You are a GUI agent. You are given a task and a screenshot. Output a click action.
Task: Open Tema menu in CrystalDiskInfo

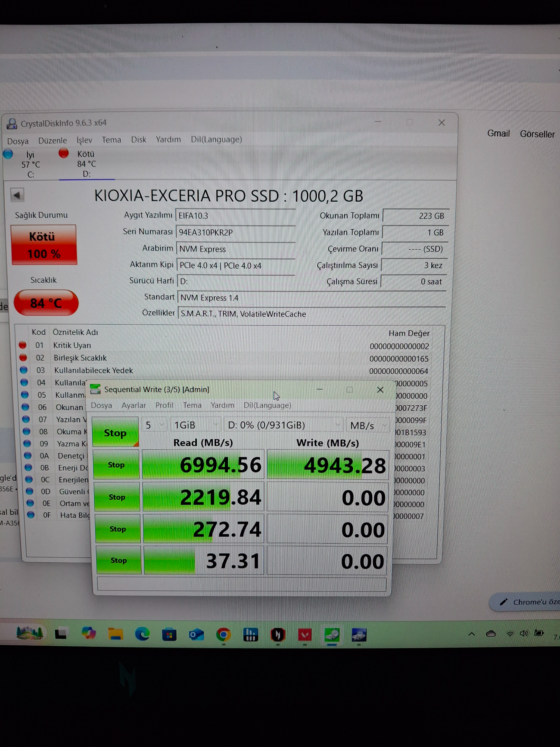click(x=111, y=140)
